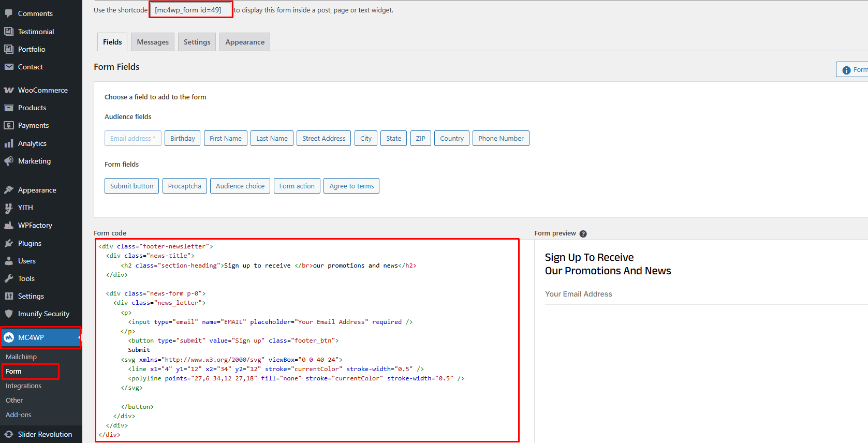Open the Messages tab
The image size is (868, 443).
coord(153,42)
